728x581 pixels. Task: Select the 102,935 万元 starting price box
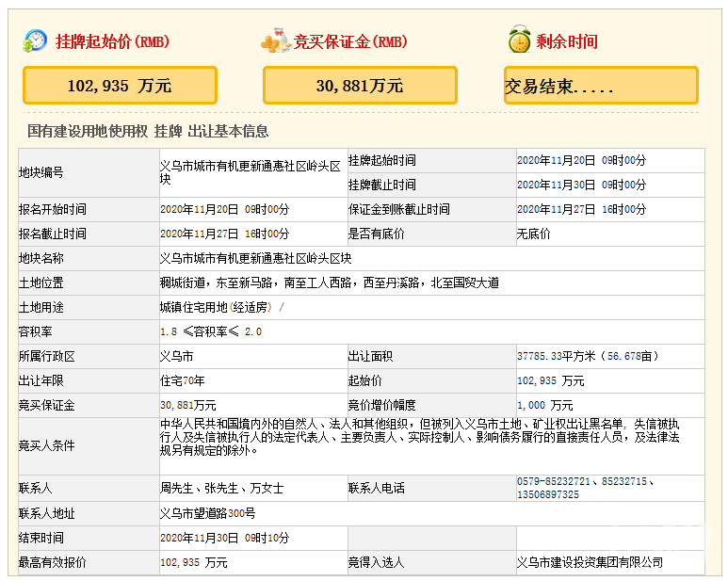120,86
